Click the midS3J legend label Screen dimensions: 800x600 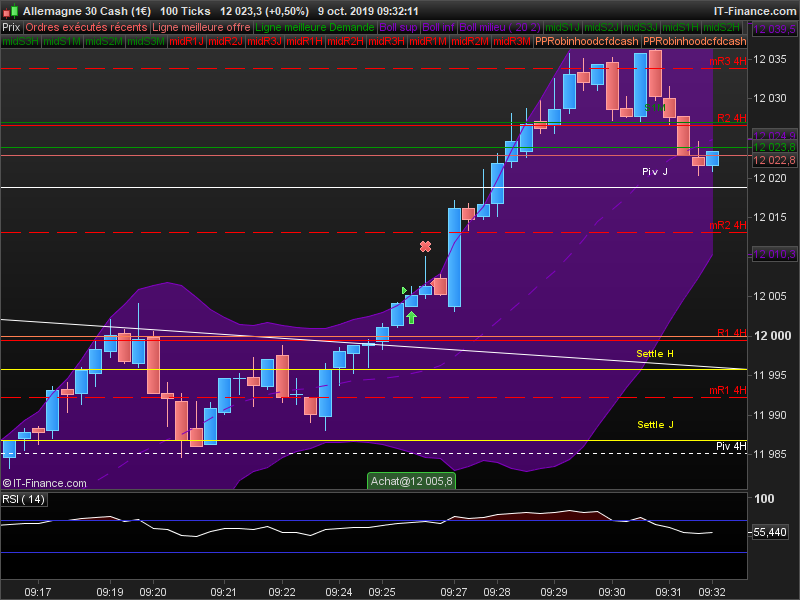pos(640,28)
